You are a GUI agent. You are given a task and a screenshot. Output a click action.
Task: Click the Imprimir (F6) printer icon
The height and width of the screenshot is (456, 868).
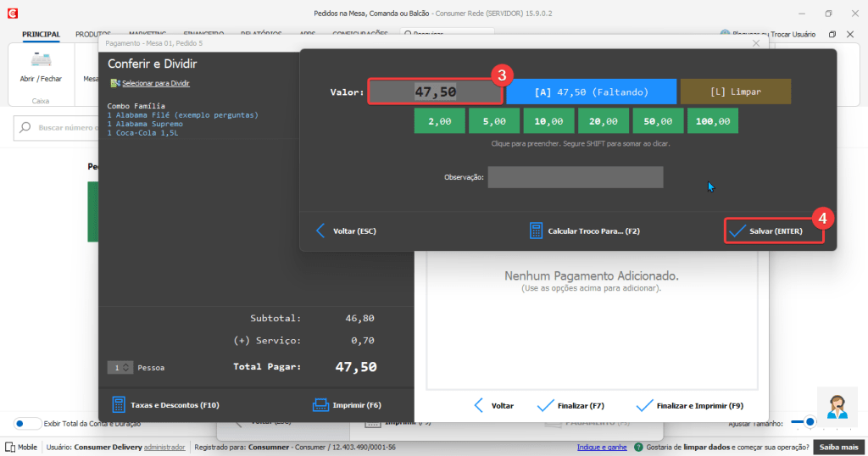(320, 405)
